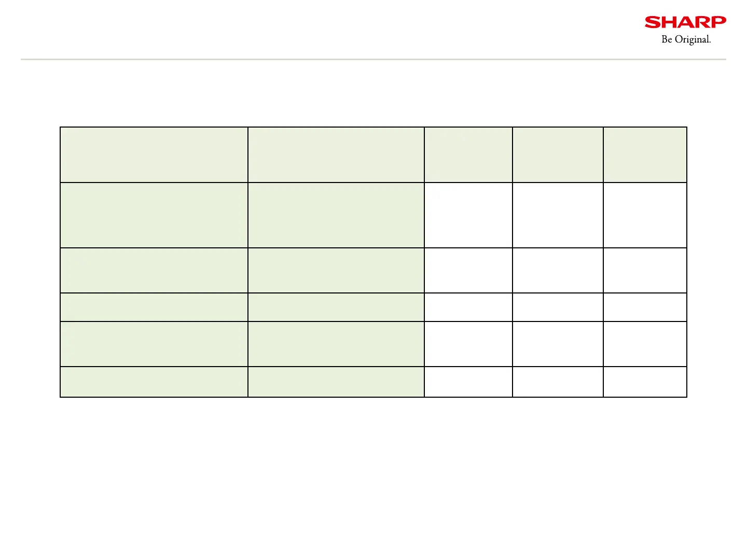Click first green cell in second table row
Viewport: 747px width, 560px height.
(x=154, y=215)
